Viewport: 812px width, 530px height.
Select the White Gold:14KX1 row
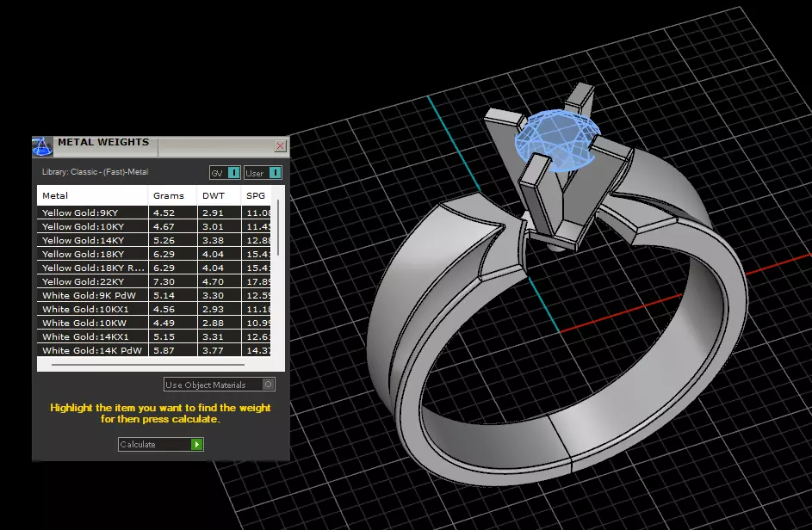pos(154,337)
